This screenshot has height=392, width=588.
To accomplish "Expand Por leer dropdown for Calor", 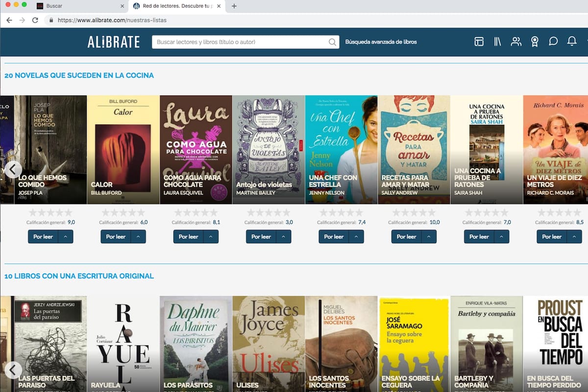I will [138, 237].
